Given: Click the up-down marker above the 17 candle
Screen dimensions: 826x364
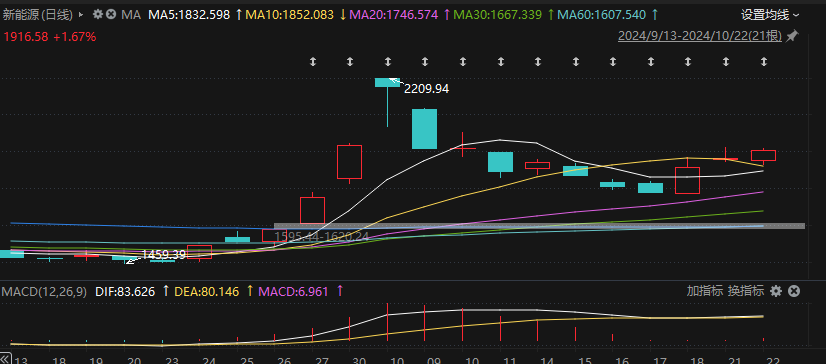Looking at the screenshot, I should 651,62.
